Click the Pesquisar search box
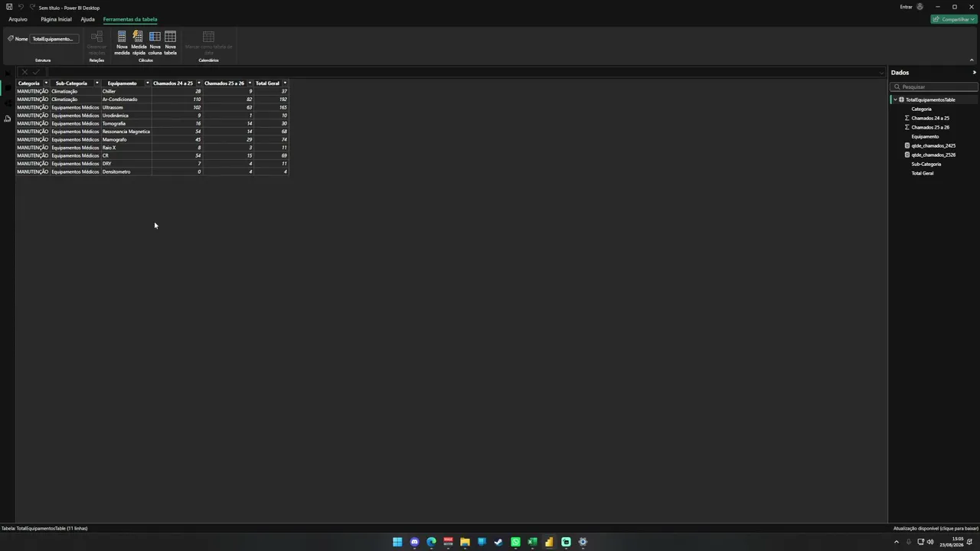Image resolution: width=980 pixels, height=551 pixels. pos(934,86)
